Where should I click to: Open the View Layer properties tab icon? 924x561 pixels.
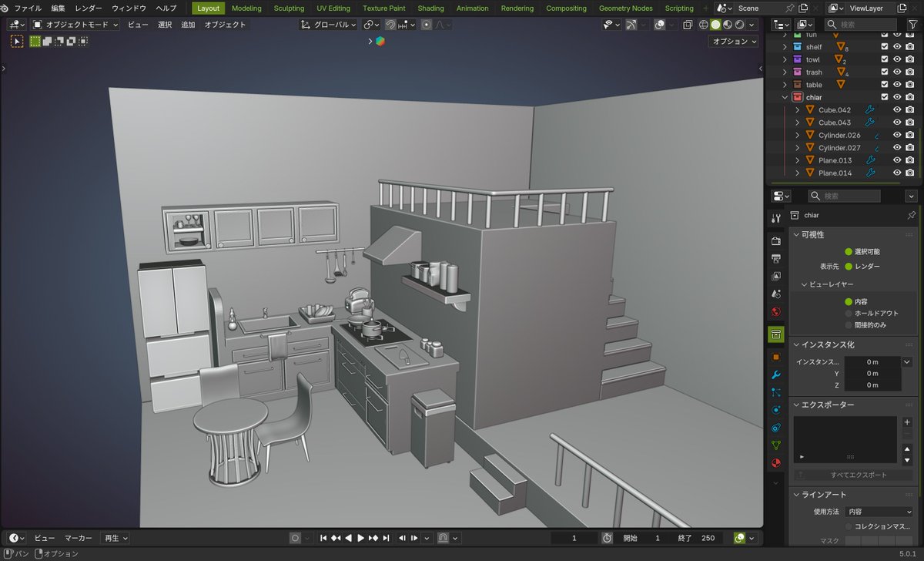coord(776,276)
